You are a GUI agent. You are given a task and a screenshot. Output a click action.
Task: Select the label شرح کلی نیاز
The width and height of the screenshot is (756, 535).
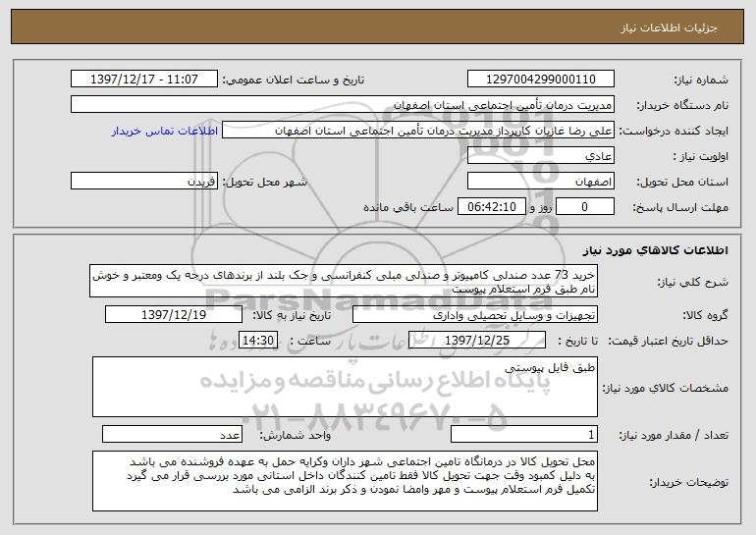click(693, 282)
